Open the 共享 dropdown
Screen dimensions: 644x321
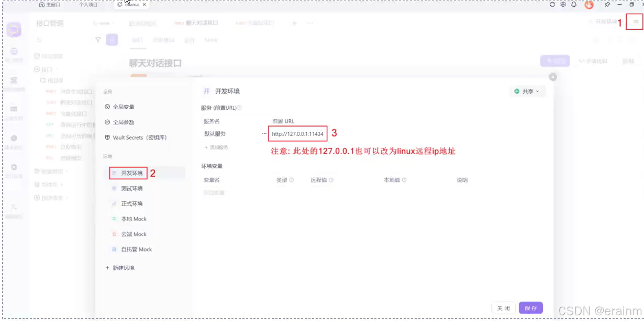pos(527,91)
